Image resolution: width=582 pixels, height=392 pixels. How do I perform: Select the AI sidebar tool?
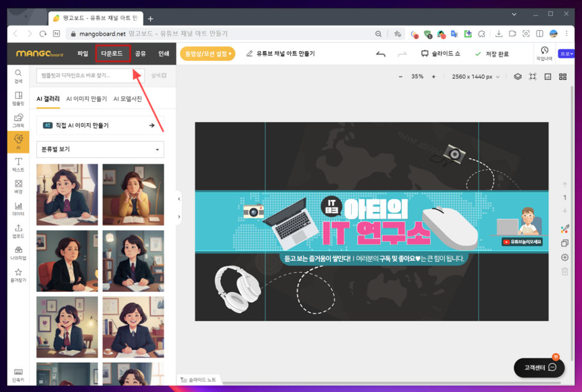point(18,142)
